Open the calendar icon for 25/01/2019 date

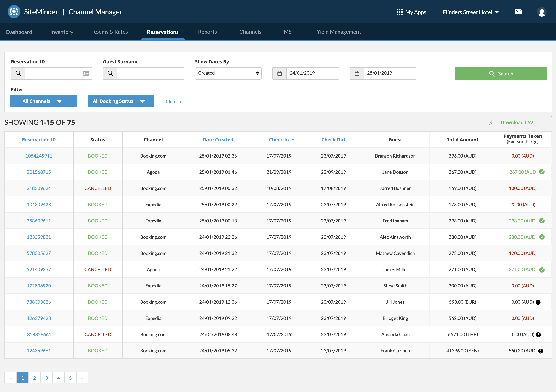(x=357, y=73)
